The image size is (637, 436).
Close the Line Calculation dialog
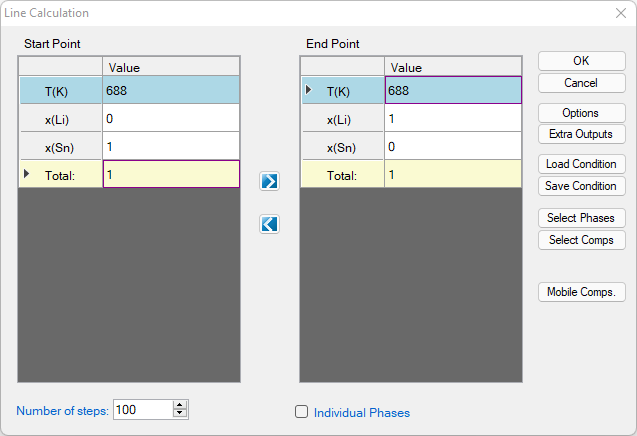620,13
